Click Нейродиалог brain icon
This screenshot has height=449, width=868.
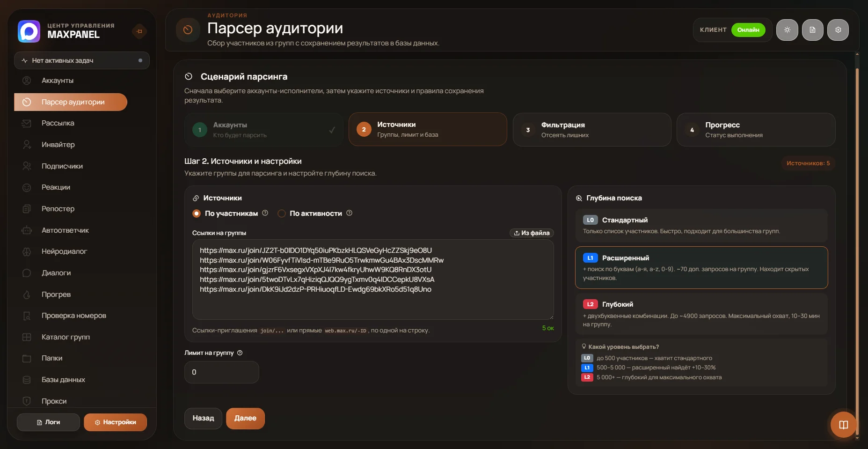pos(27,251)
